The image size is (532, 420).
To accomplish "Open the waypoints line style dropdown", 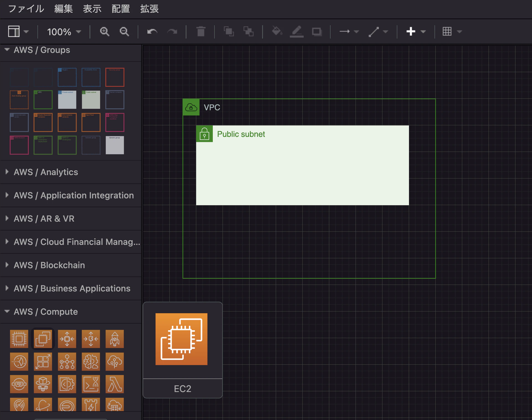I will (x=378, y=32).
